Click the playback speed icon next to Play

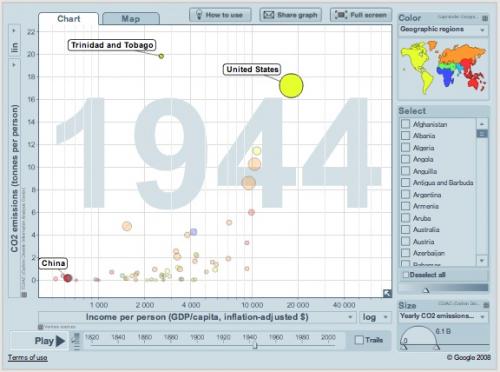click(76, 341)
